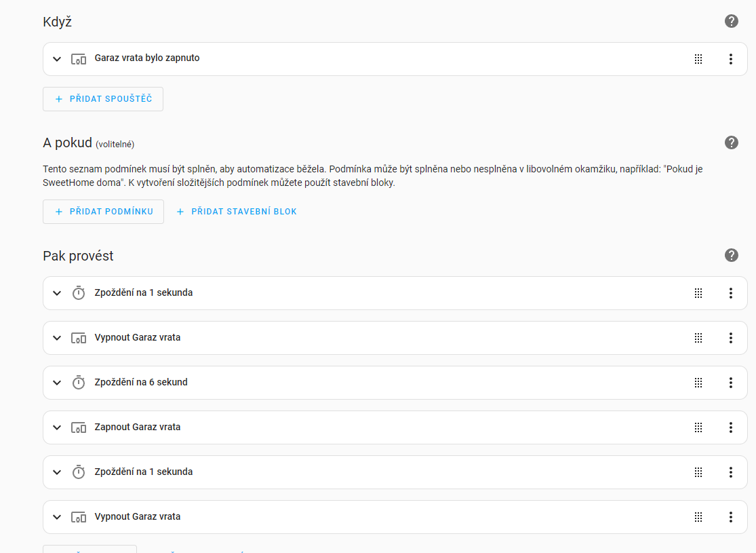Image resolution: width=756 pixels, height=553 pixels.
Task: Open the three-dot menu on the last Vypnout Garaz vrata action
Action: 730,517
